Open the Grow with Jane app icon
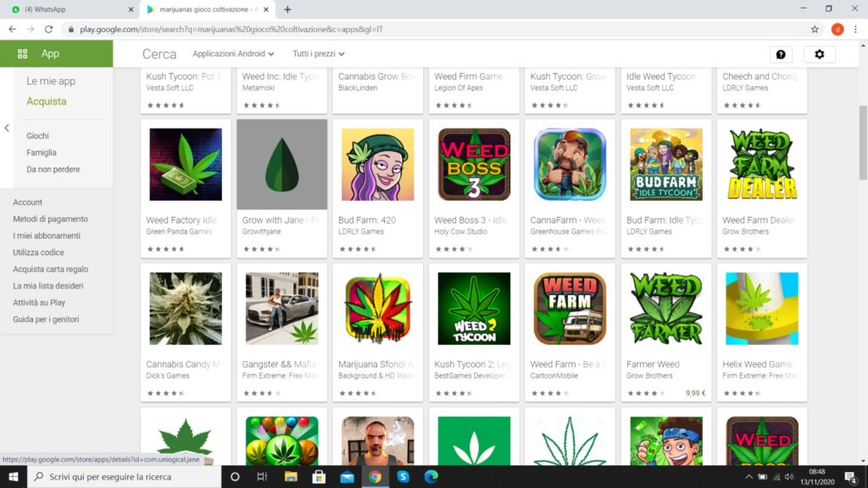This screenshot has height=488, width=868. [281, 164]
